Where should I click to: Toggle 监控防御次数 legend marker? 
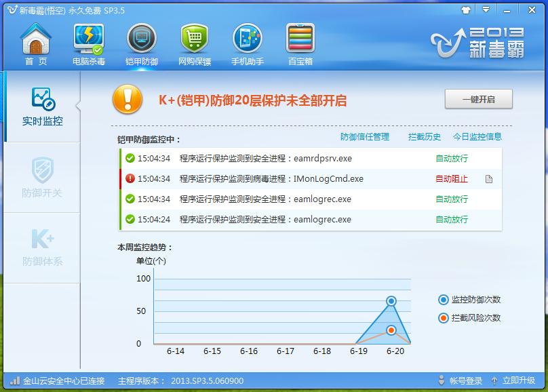pos(443,300)
